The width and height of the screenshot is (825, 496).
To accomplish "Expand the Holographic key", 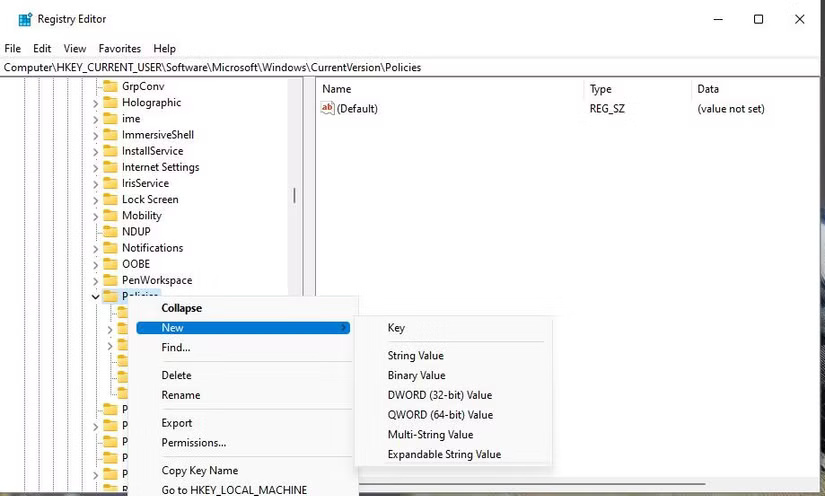I will [x=95, y=104].
